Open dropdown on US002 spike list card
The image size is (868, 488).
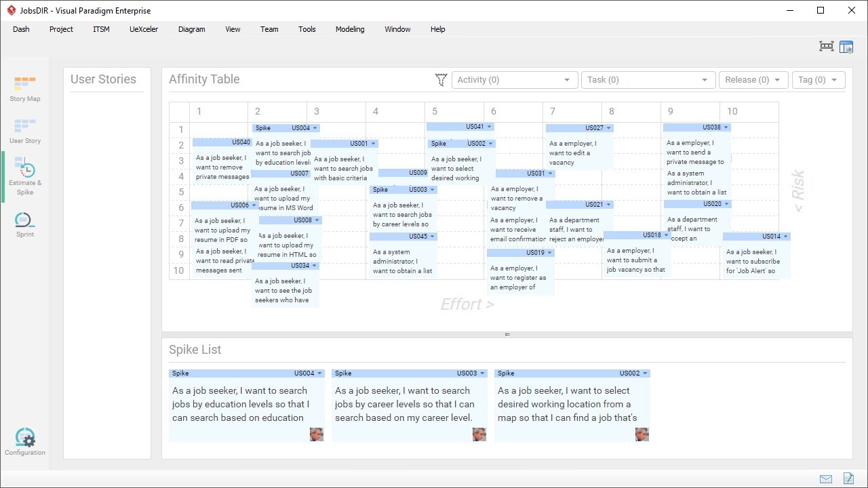tap(645, 373)
